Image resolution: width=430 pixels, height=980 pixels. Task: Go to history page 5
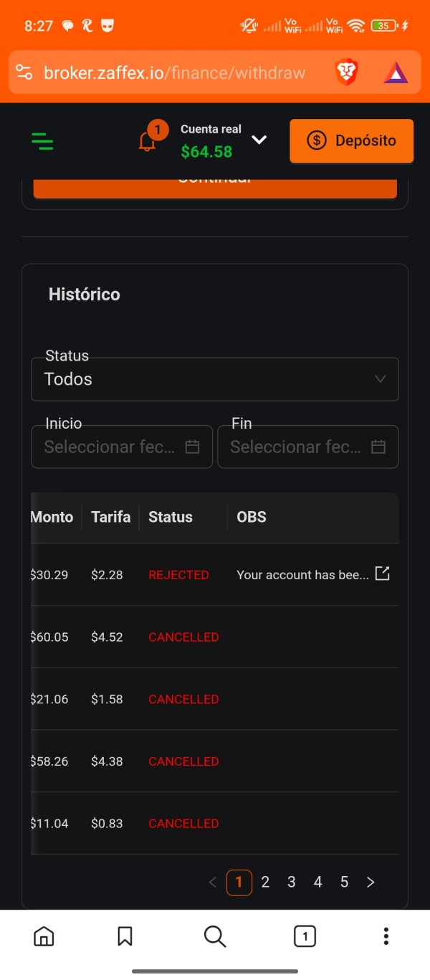coord(344,883)
